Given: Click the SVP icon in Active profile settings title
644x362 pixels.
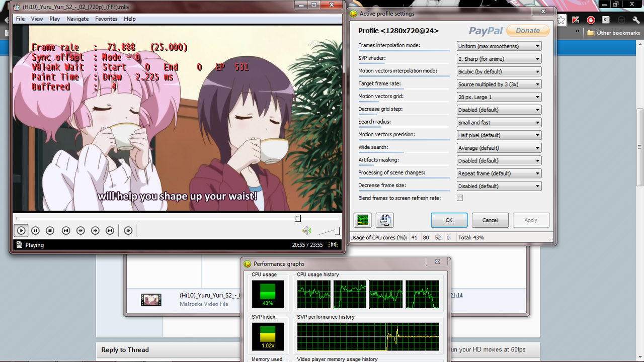Looking at the screenshot, I should tap(353, 14).
